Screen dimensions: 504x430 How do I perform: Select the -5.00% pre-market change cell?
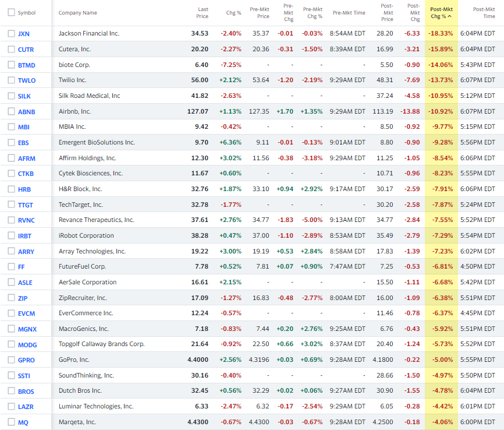click(312, 220)
